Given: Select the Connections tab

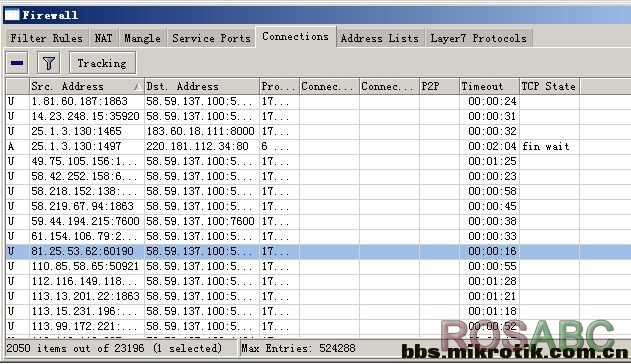Looking at the screenshot, I should (295, 37).
